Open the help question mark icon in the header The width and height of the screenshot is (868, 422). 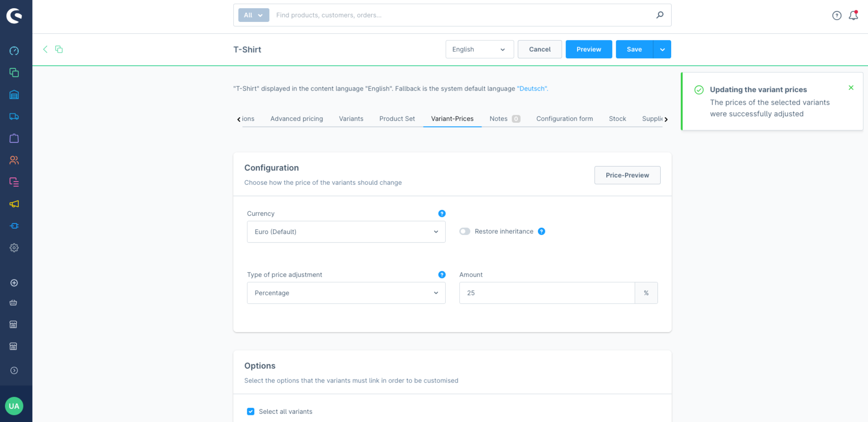pos(837,15)
